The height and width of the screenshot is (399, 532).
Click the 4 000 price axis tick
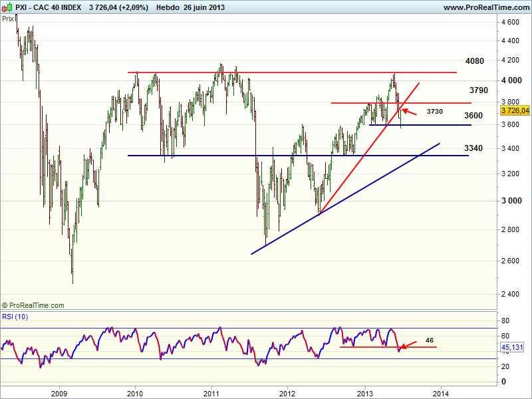coord(511,80)
